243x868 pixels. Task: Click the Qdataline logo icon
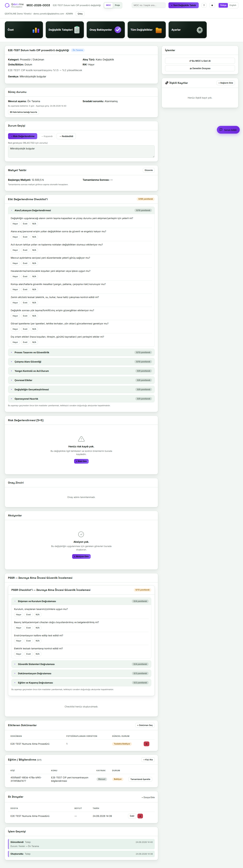click(7, 5)
